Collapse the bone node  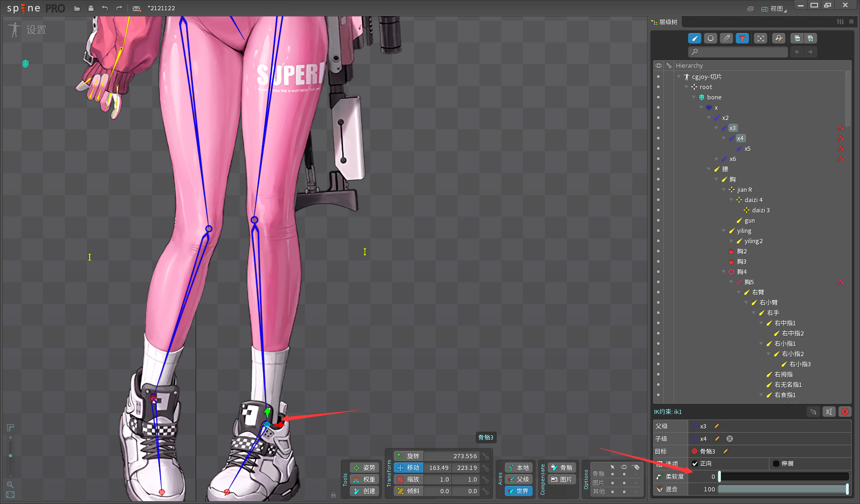click(x=694, y=97)
